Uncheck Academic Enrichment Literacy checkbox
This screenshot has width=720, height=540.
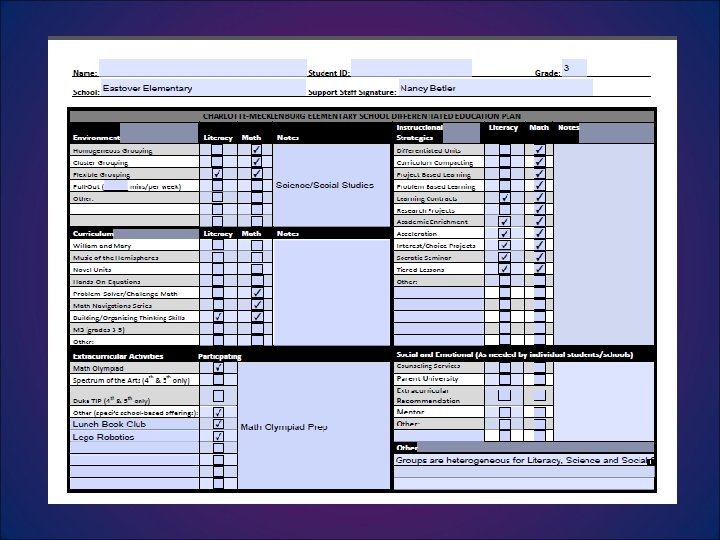(x=505, y=221)
